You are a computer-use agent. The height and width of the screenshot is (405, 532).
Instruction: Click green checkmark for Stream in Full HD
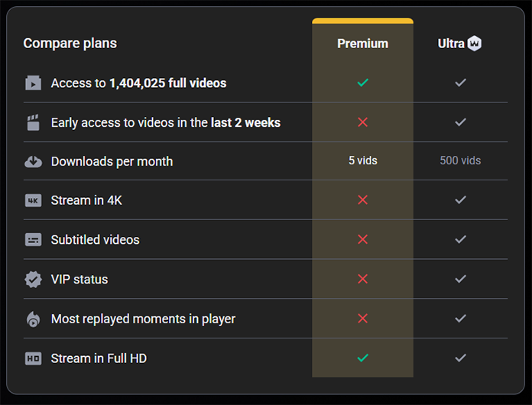363,358
